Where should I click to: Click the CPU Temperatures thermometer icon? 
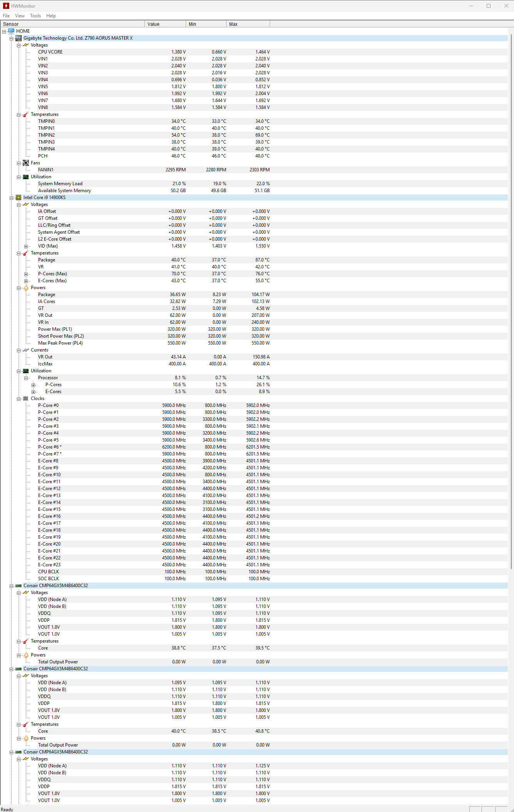pos(26,253)
